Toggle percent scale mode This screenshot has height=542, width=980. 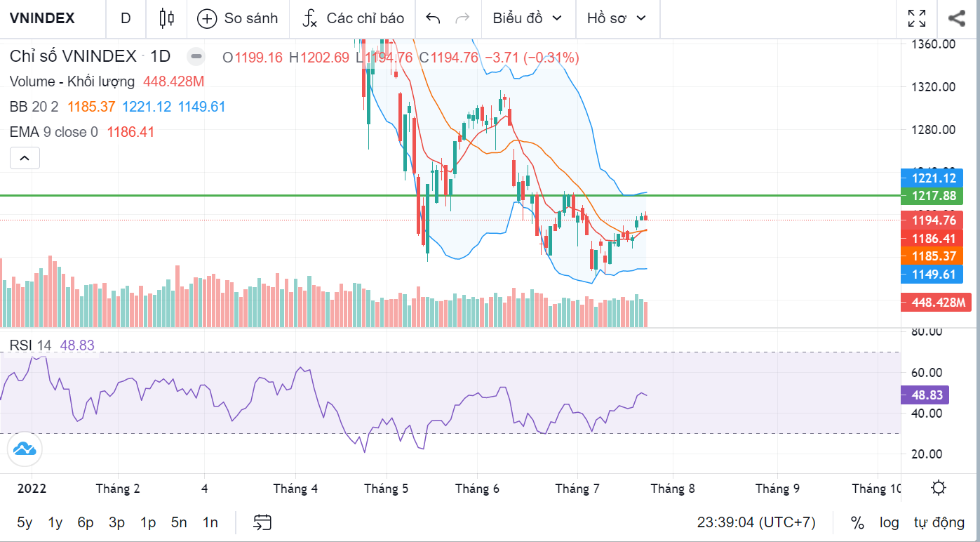[857, 522]
